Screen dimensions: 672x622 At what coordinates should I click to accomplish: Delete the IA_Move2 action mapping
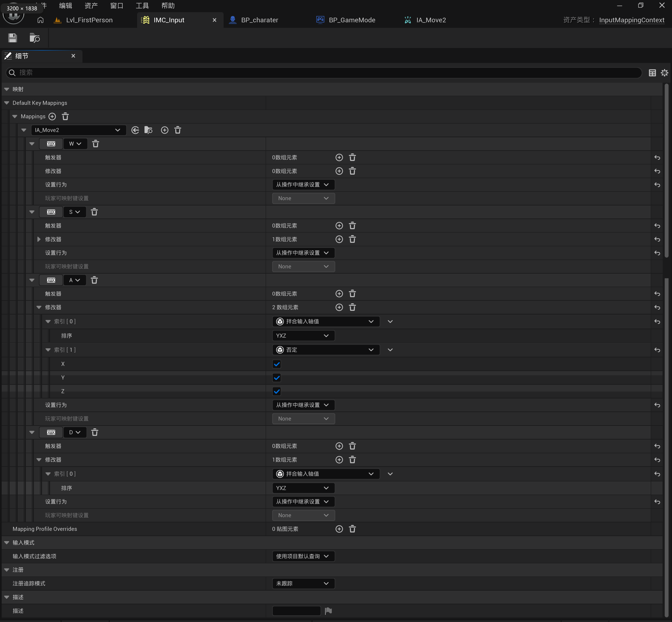click(x=178, y=130)
